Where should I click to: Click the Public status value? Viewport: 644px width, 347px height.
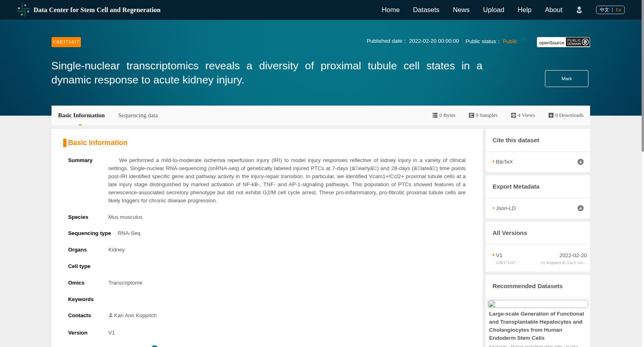510,41
